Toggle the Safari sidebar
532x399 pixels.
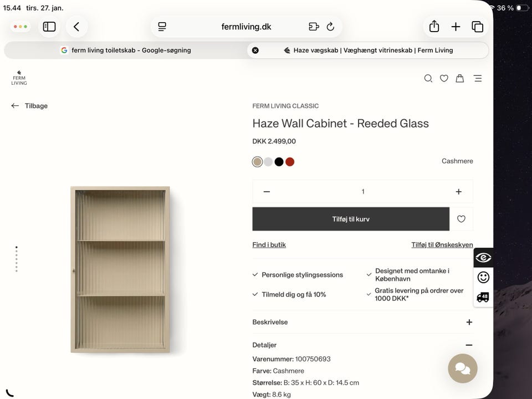tap(49, 26)
